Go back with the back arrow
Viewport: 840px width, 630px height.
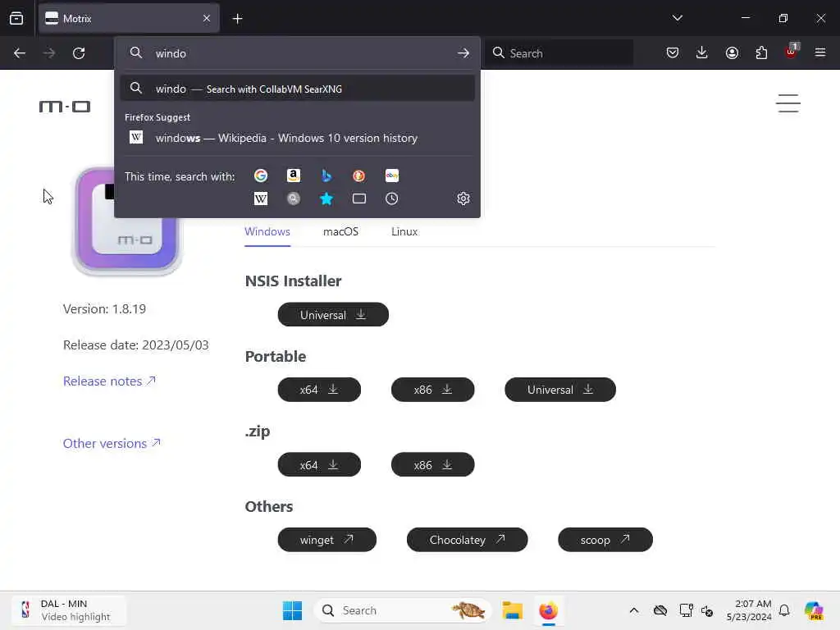tap(20, 53)
